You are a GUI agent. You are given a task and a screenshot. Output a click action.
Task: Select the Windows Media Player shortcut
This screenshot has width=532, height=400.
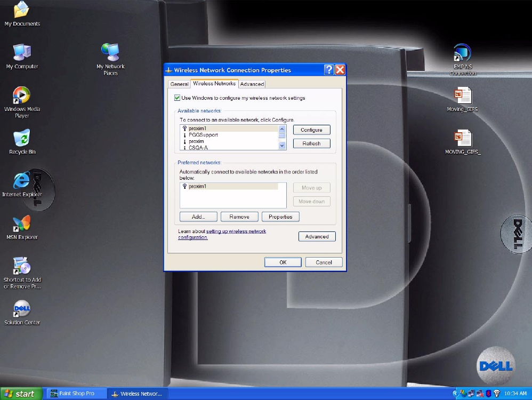pyautogui.click(x=22, y=102)
